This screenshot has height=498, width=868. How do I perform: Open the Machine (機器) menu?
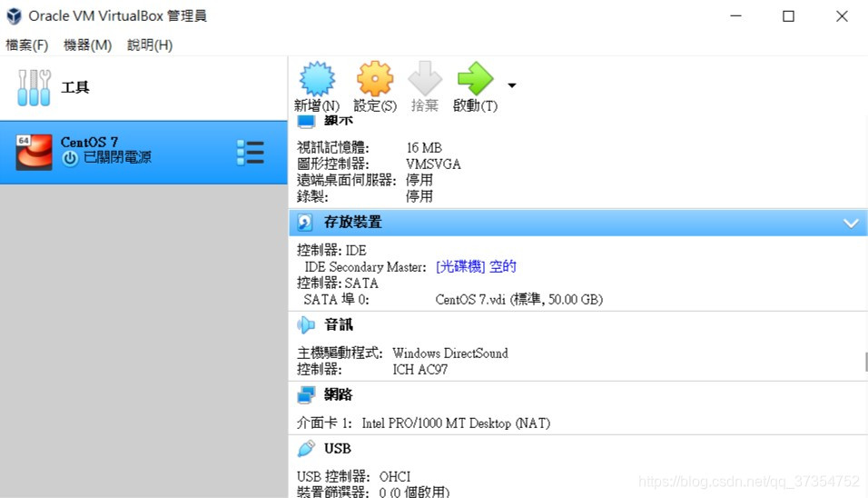tap(87, 45)
